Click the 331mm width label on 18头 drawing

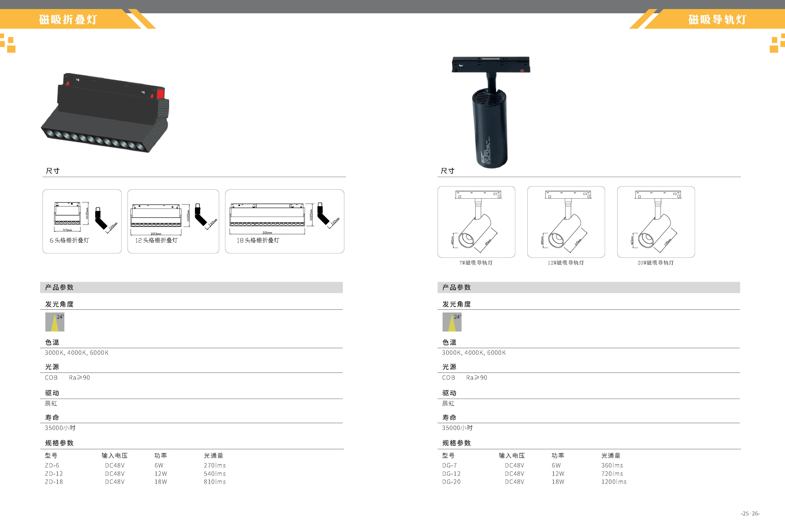pyautogui.click(x=267, y=233)
